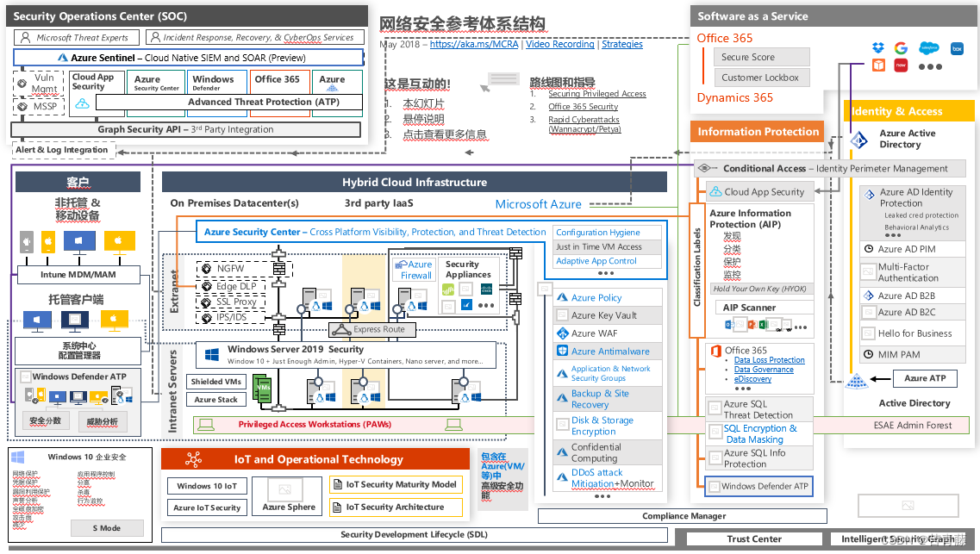Open the Data Loss Protection link
980x554 pixels.
(x=770, y=360)
